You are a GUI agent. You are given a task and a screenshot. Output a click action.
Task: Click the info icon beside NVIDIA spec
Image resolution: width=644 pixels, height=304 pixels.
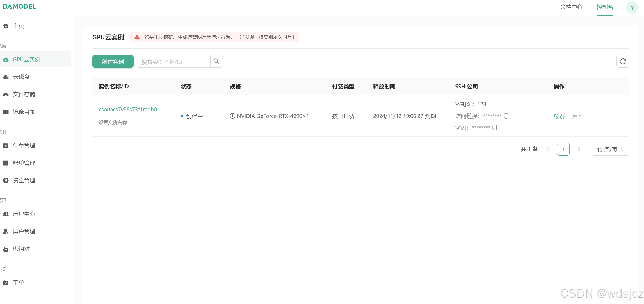[x=232, y=116]
